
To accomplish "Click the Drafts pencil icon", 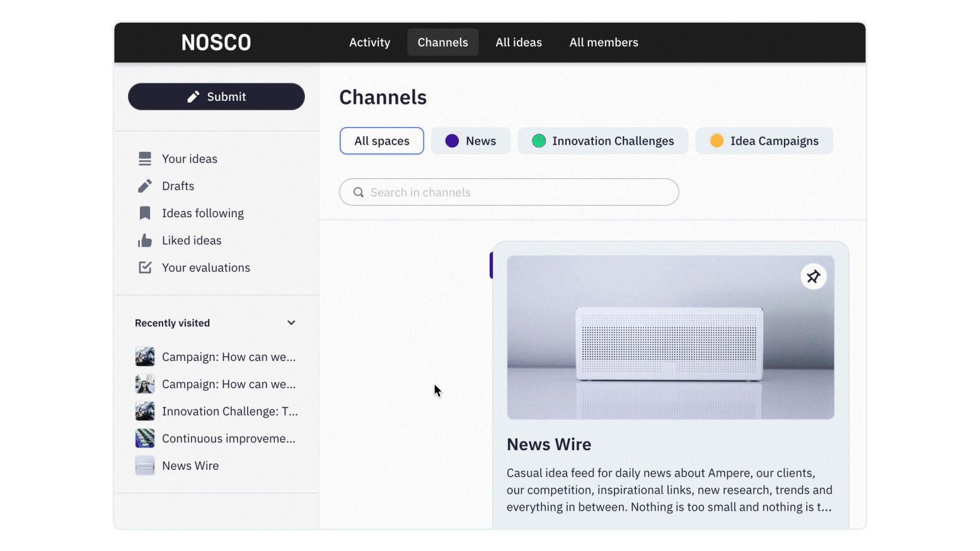I will tap(145, 186).
